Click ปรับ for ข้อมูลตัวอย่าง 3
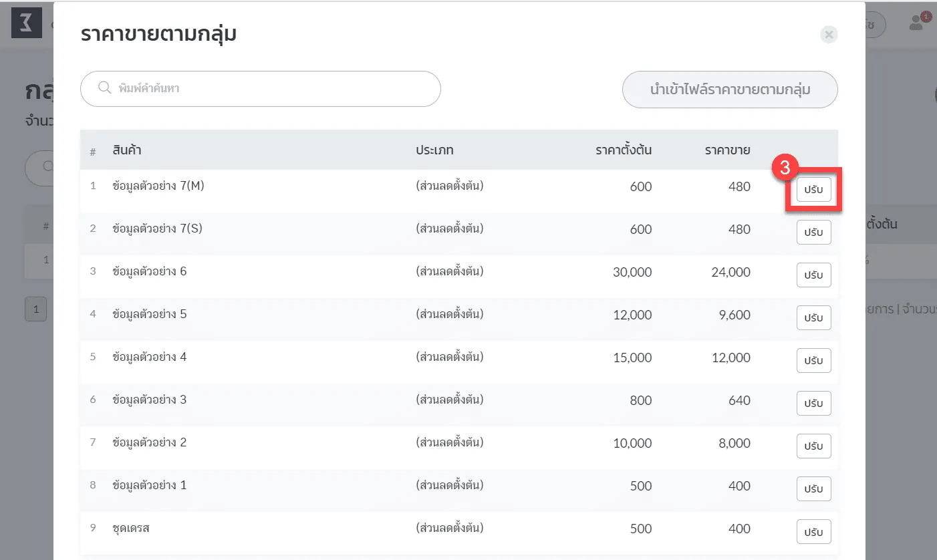 pyautogui.click(x=813, y=404)
